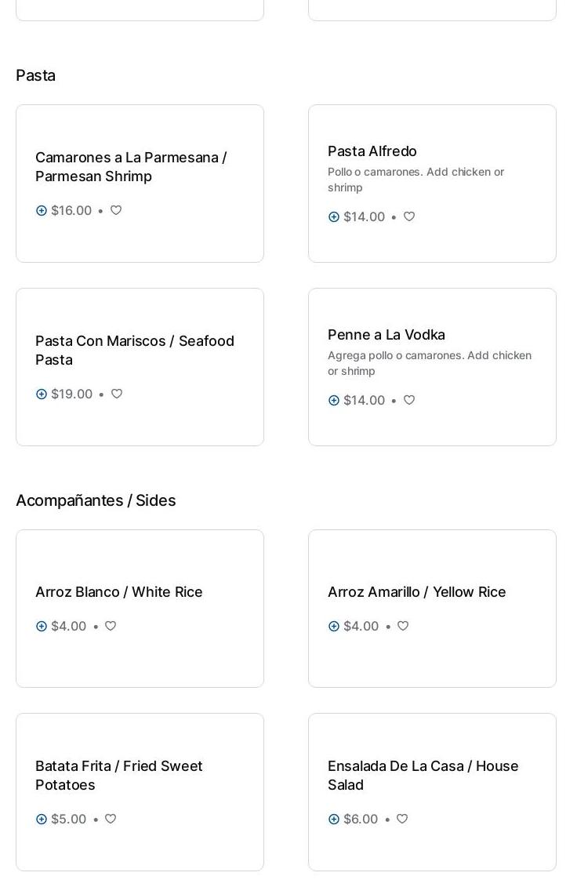This screenshot has height=887, width=588.
Task: Add Penne a La Vodka to order
Action: click(x=334, y=400)
